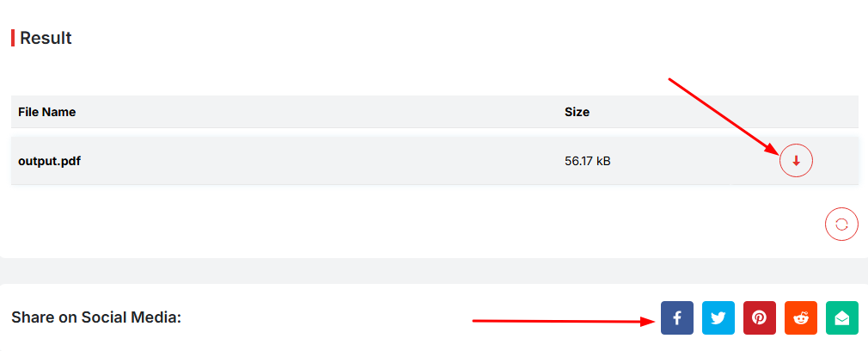Image resolution: width=868 pixels, height=351 pixels.
Task: Share on Facebook
Action: [677, 318]
